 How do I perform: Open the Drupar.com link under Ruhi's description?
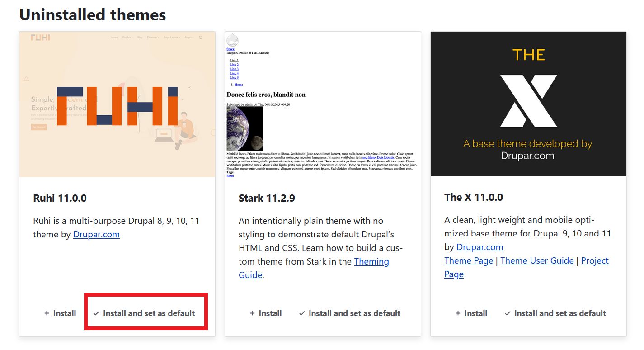[96, 234]
